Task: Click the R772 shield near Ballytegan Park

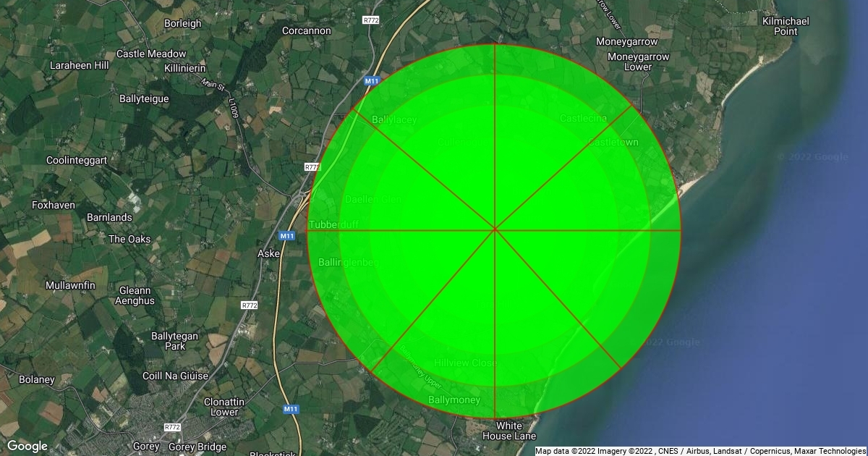Action: click(249, 305)
